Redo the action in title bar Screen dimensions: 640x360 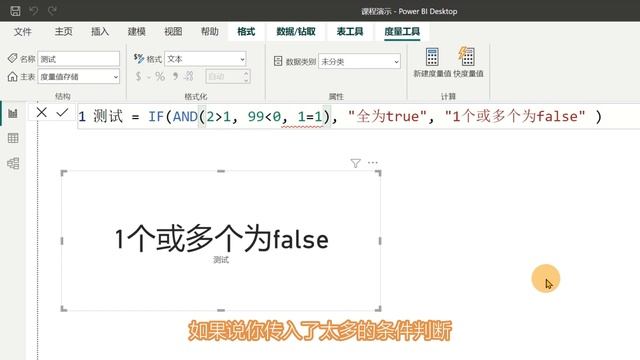pyautogui.click(x=52, y=11)
